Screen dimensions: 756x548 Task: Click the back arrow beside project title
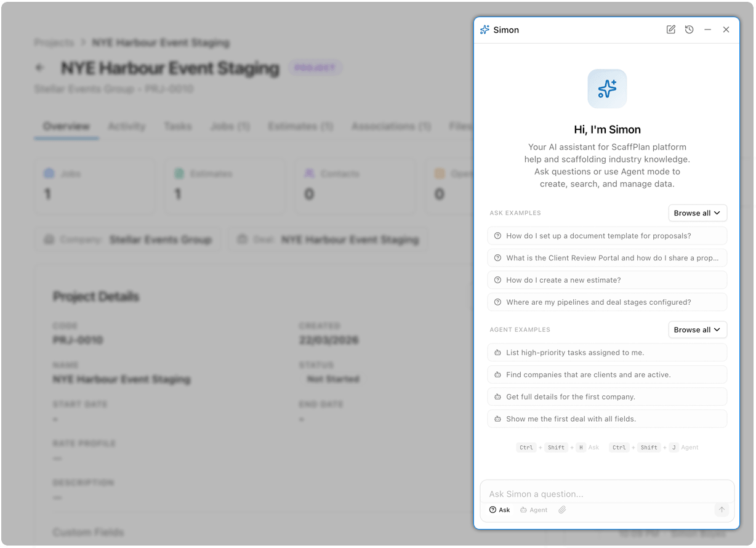tap(39, 67)
